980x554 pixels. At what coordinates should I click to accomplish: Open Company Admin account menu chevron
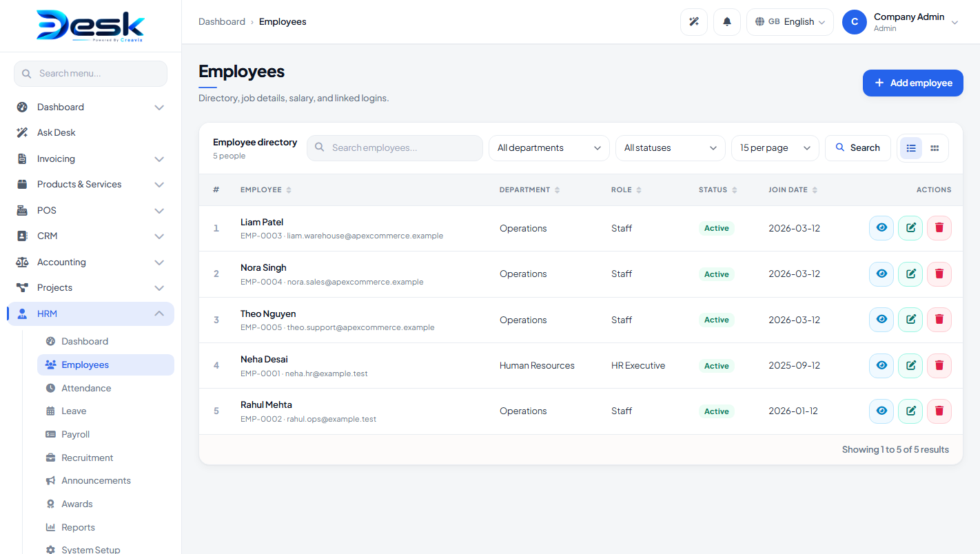(x=955, y=23)
